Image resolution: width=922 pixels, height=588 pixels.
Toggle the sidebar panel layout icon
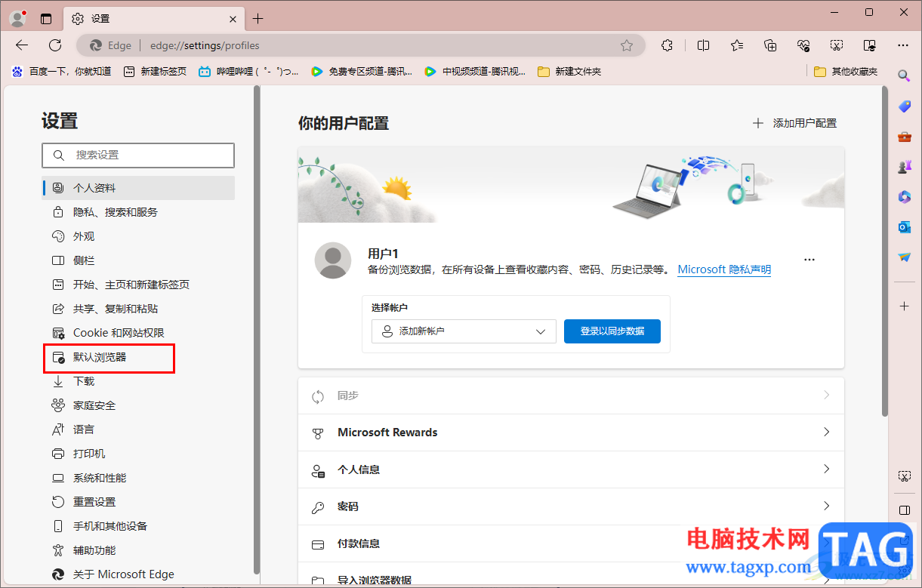click(x=904, y=509)
